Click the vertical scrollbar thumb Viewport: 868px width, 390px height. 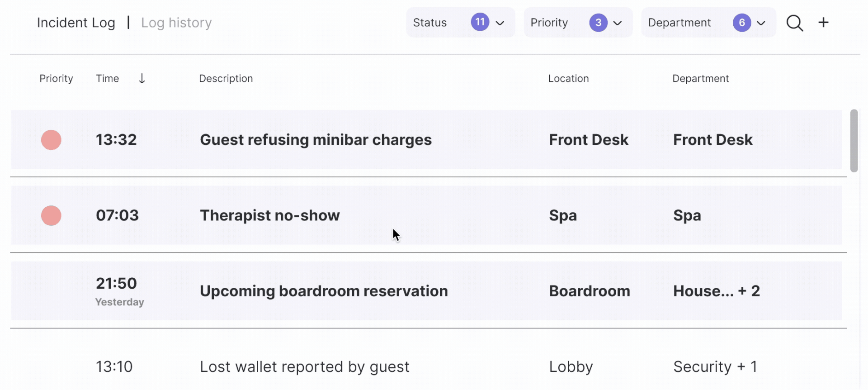pos(854,141)
